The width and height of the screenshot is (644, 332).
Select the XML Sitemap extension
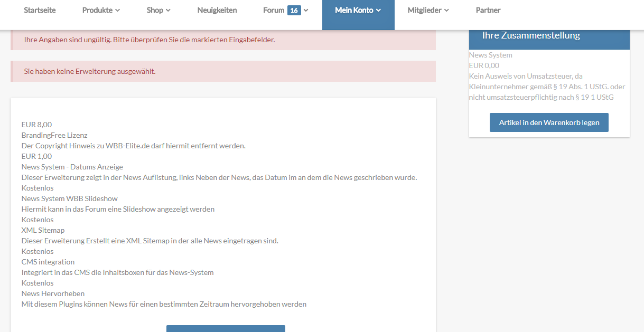pyautogui.click(x=43, y=230)
